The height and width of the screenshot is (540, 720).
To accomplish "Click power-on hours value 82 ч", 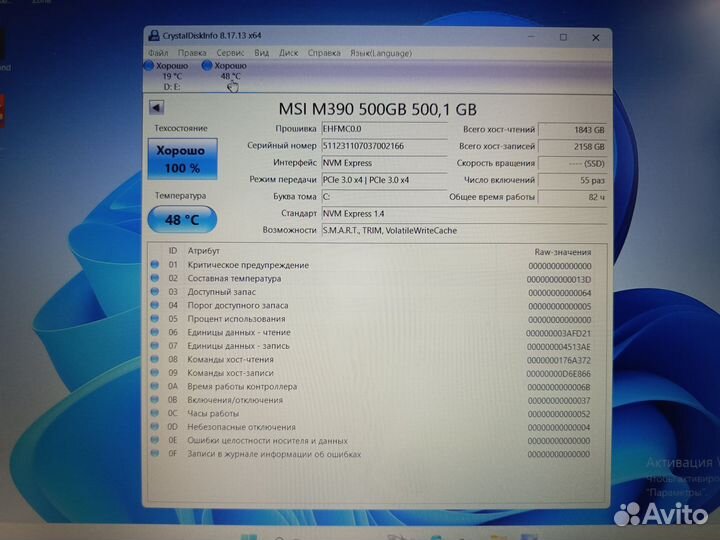I will 573,197.
